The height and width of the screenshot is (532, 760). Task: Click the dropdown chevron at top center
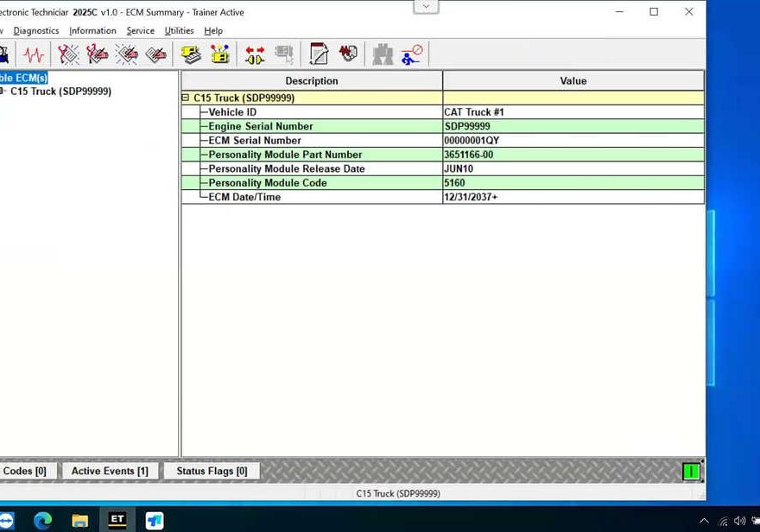[426, 7]
